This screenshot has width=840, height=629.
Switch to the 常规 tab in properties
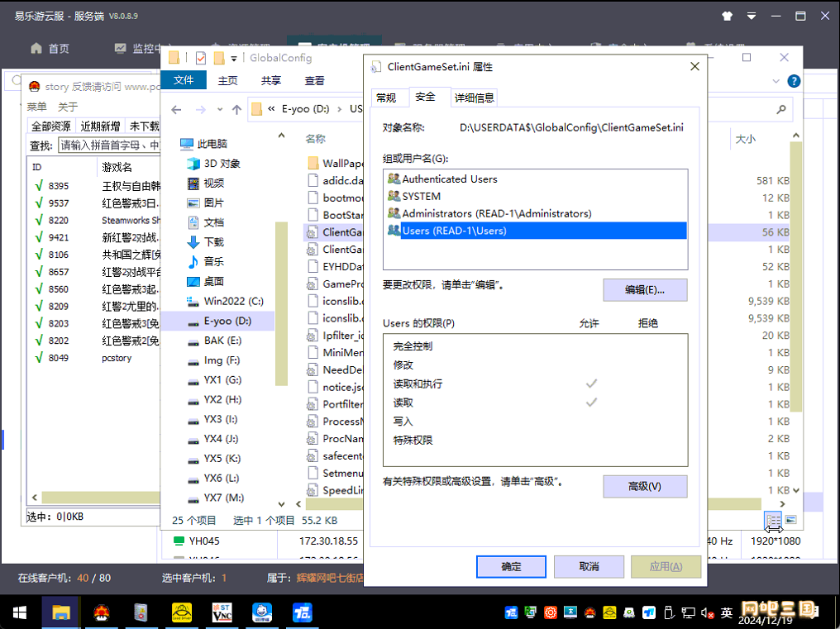click(x=386, y=98)
